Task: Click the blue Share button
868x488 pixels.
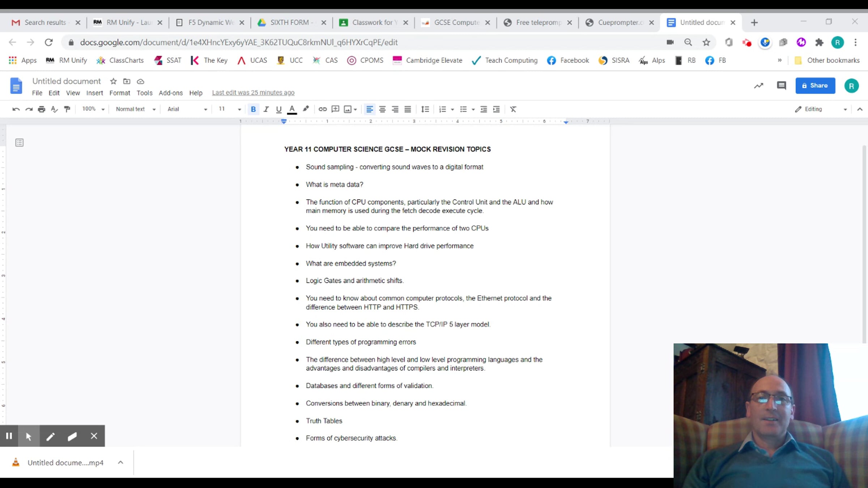Action: [x=815, y=86]
